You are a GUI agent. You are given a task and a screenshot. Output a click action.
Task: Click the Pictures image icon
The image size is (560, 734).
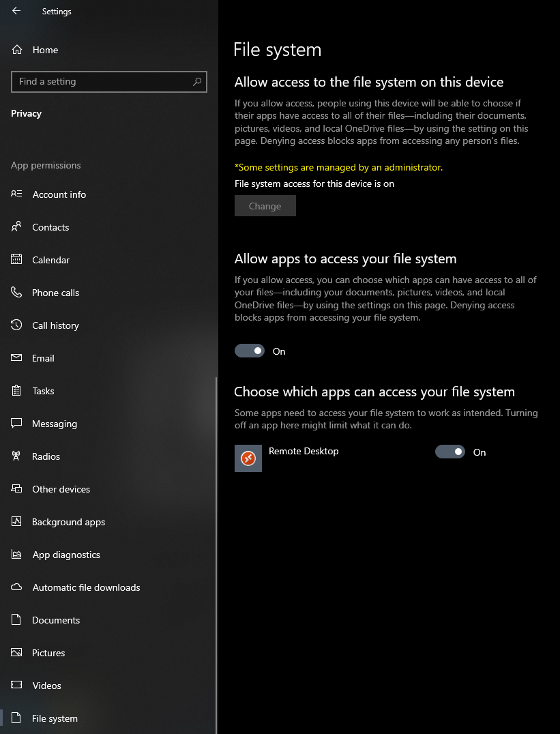16,653
